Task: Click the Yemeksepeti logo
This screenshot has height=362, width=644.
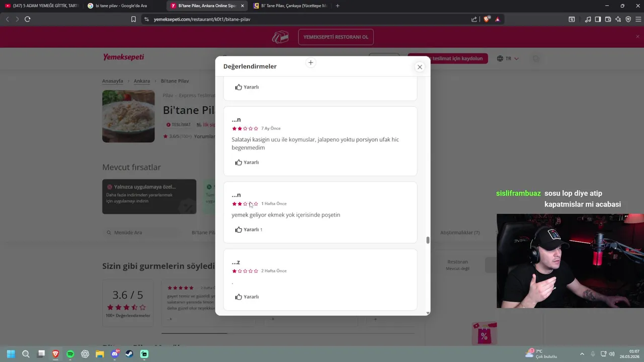Action: tap(124, 57)
